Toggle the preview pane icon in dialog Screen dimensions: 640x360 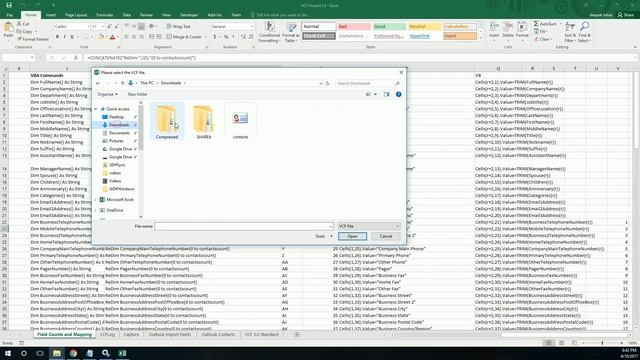coord(387,94)
